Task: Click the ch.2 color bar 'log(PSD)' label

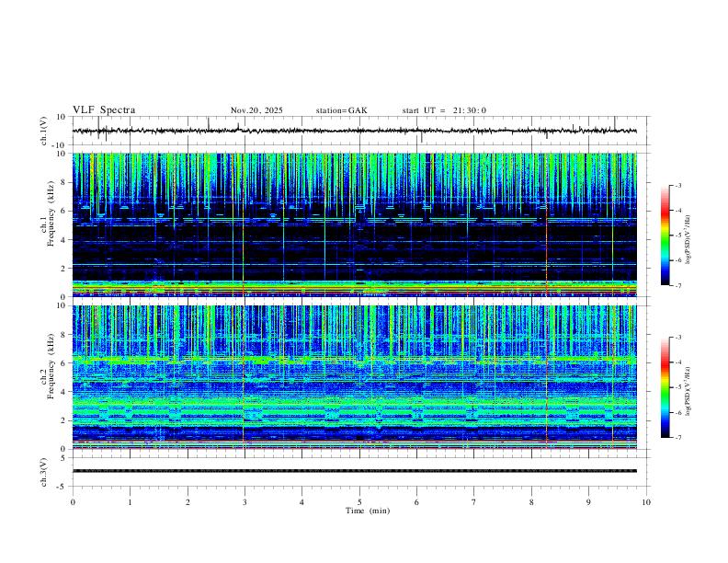Action: tap(688, 392)
